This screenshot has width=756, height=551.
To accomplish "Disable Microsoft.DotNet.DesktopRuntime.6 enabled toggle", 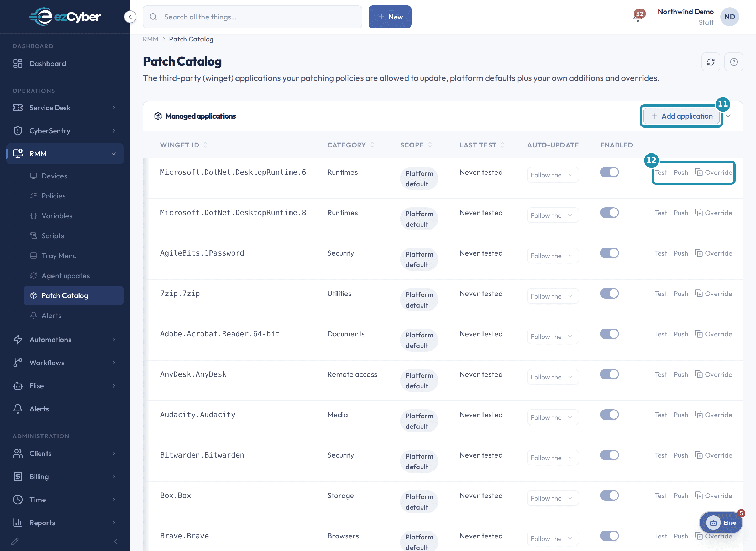I will click(x=609, y=172).
